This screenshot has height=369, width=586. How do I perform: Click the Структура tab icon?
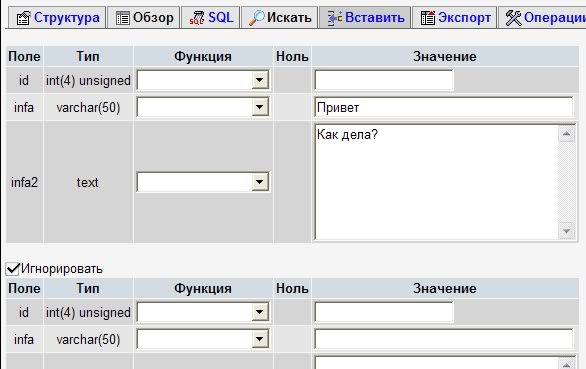click(x=24, y=18)
